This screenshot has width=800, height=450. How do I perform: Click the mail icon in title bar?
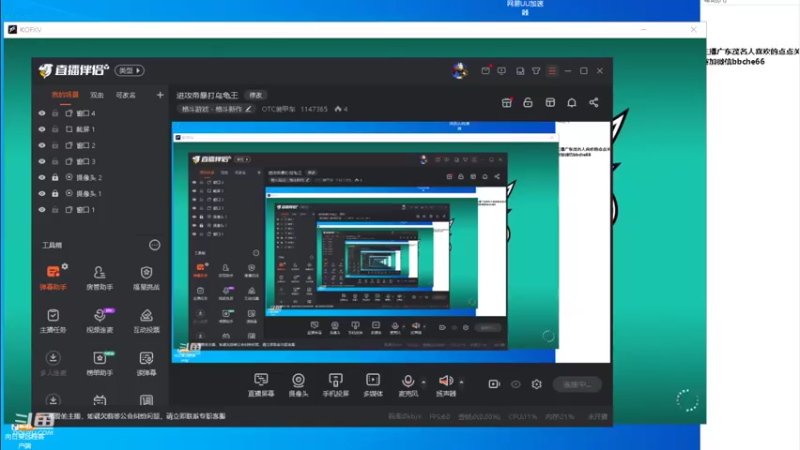(485, 71)
